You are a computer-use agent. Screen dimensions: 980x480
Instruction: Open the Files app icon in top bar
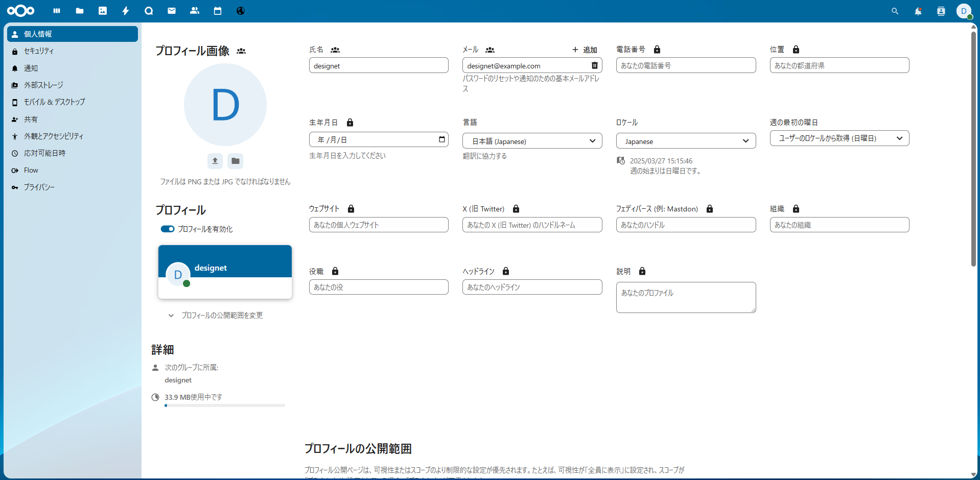click(80, 11)
